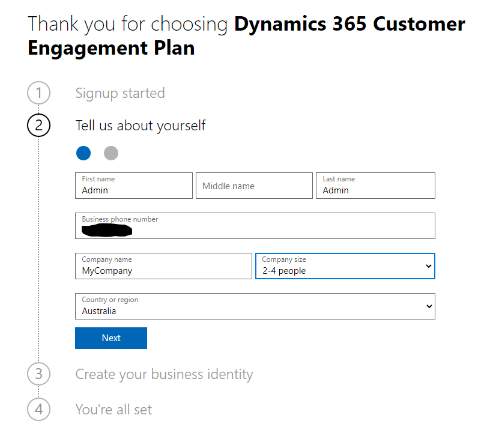Open the Company size dropdown
Viewport: 496px width, 448px height.
click(345, 266)
